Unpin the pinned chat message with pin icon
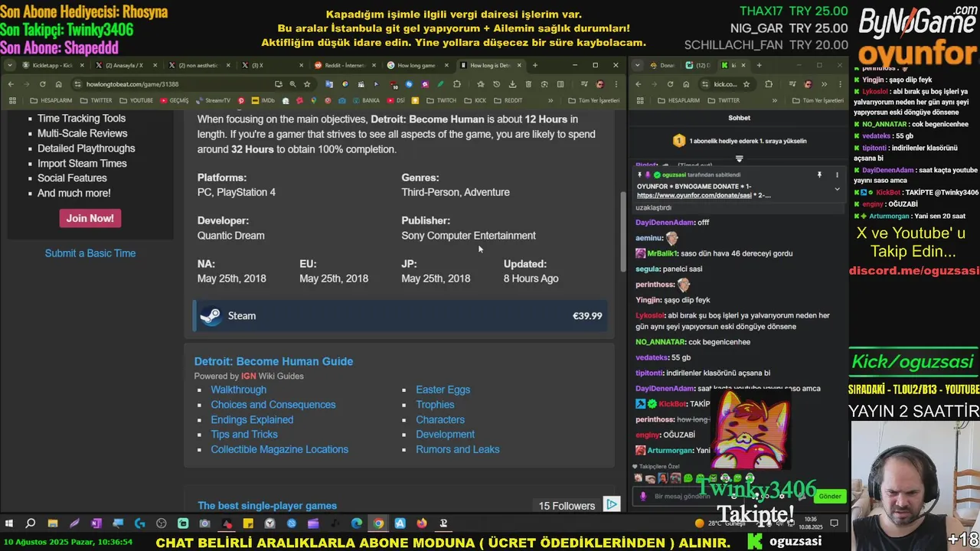The image size is (980, 551). coord(819,174)
